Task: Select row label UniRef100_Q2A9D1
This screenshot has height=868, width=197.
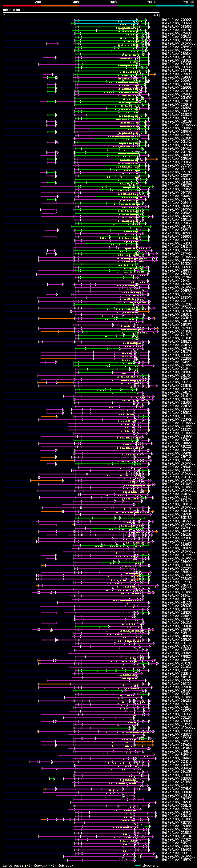Action: tap(177, 88)
